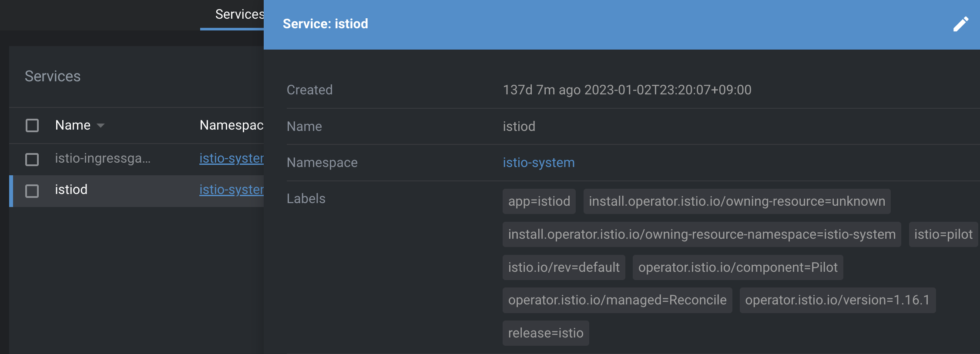Click the istiod name value in details
The height and width of the screenshot is (354, 980).
click(519, 127)
